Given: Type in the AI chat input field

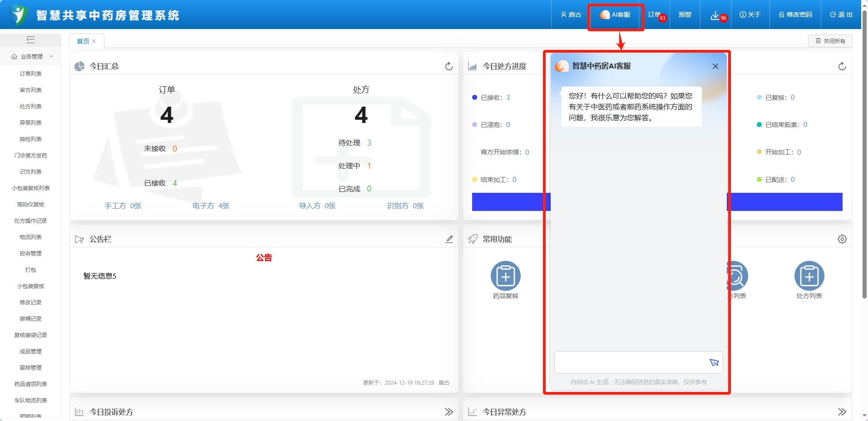Looking at the screenshot, I should pos(629,362).
